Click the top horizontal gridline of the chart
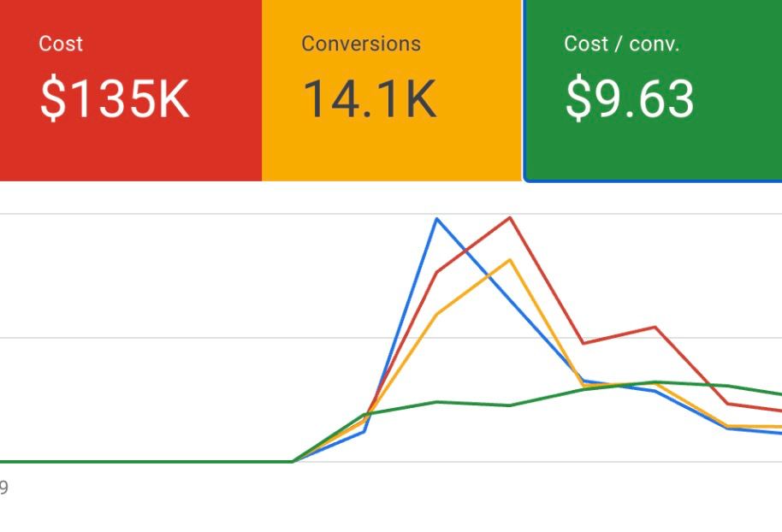Image resolution: width=782 pixels, height=532 pixels. pos(171,214)
